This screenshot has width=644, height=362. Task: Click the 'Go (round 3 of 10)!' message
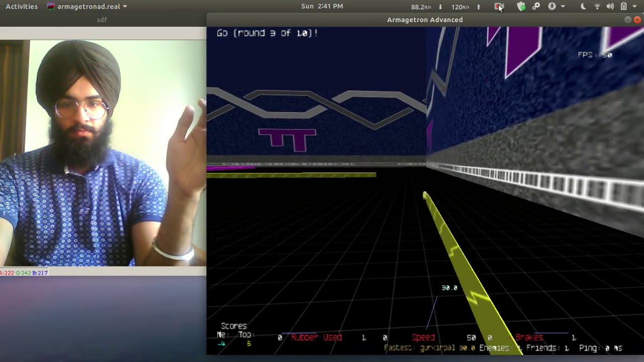pyautogui.click(x=267, y=33)
